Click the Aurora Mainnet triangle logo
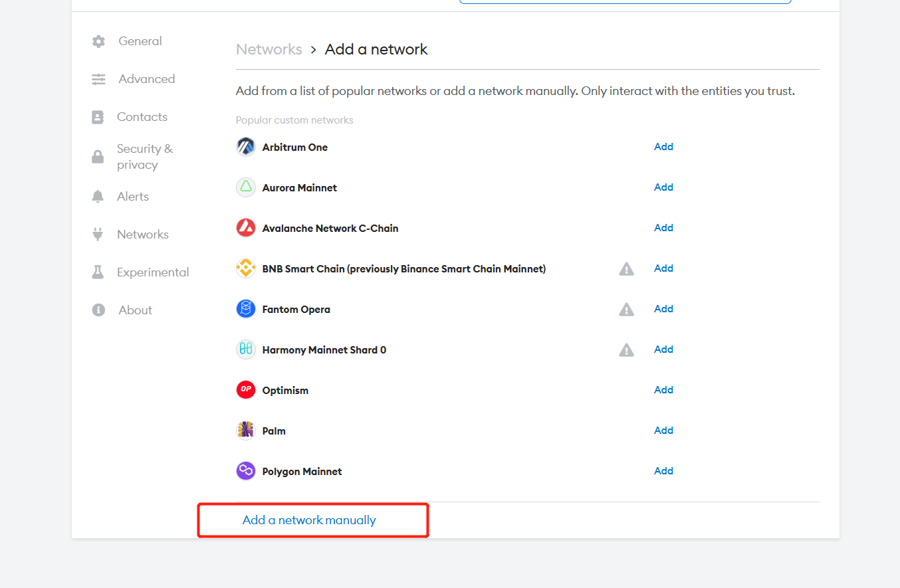 pos(246,187)
